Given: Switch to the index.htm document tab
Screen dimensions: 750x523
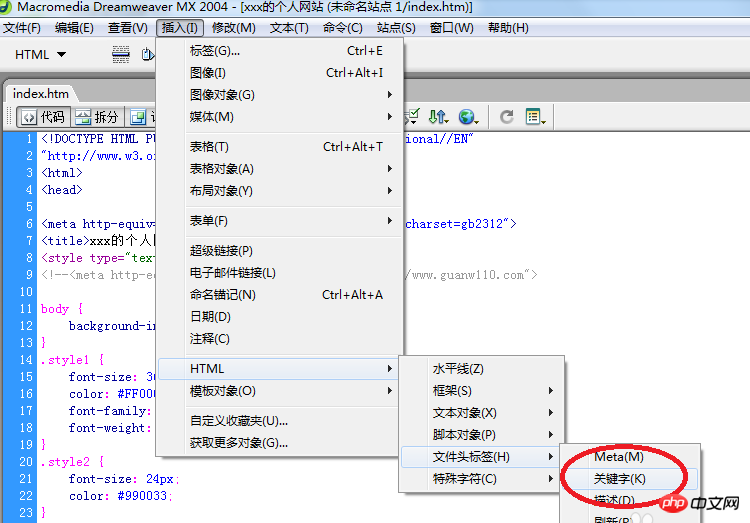Looking at the screenshot, I should pos(41,93).
